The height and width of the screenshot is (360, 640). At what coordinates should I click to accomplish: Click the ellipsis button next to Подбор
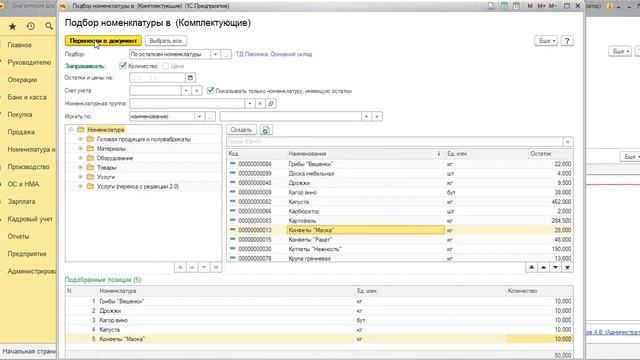pyautogui.click(x=226, y=54)
